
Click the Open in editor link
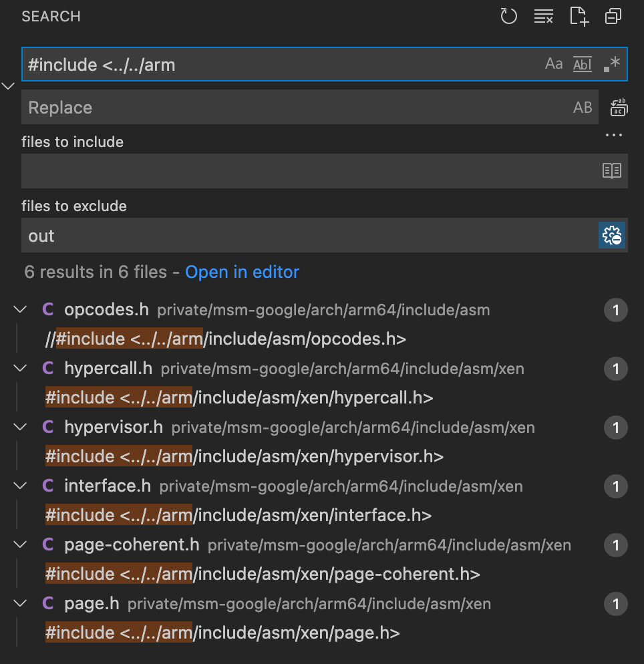pos(242,273)
